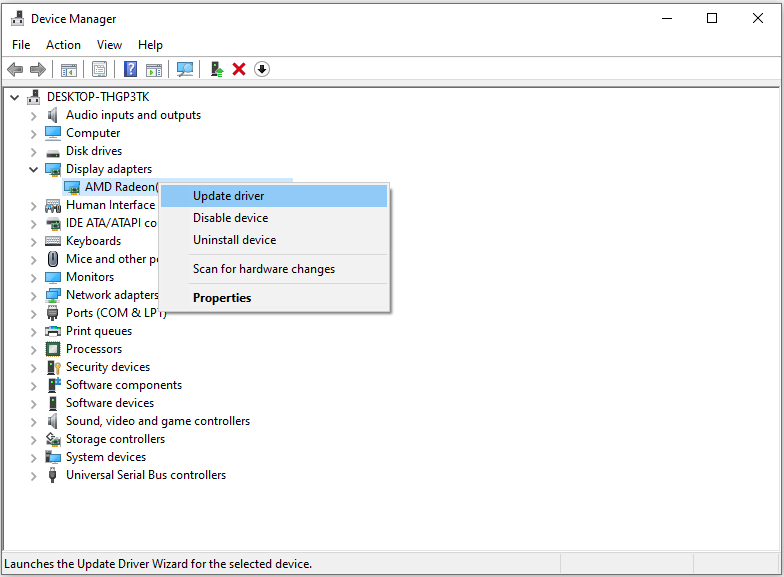Click the Disk drives icon

[x=52, y=152]
